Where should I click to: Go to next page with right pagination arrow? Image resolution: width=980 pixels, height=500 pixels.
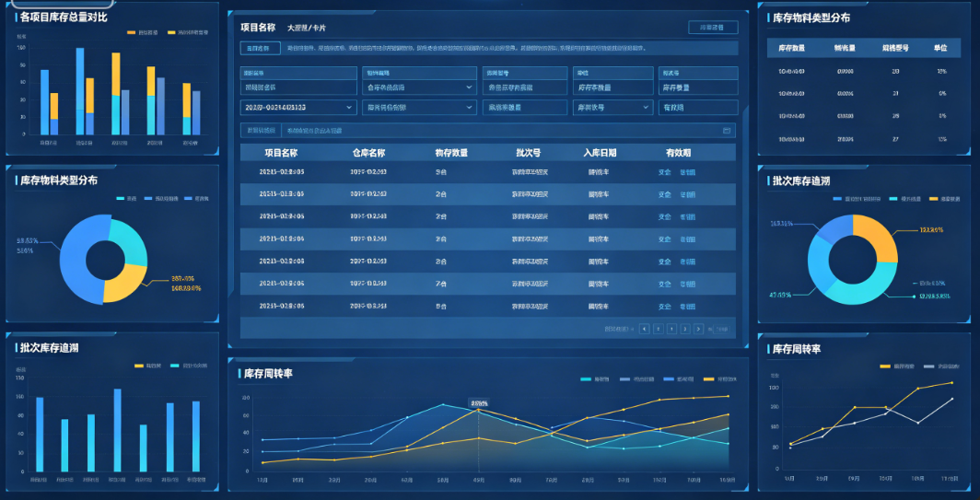[x=699, y=329]
